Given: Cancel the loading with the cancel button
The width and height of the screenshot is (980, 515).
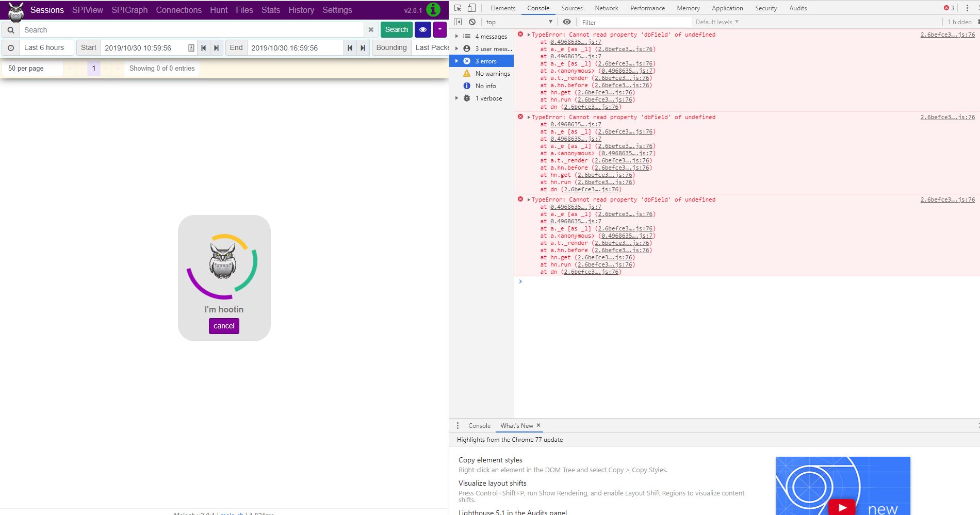Looking at the screenshot, I should [224, 326].
